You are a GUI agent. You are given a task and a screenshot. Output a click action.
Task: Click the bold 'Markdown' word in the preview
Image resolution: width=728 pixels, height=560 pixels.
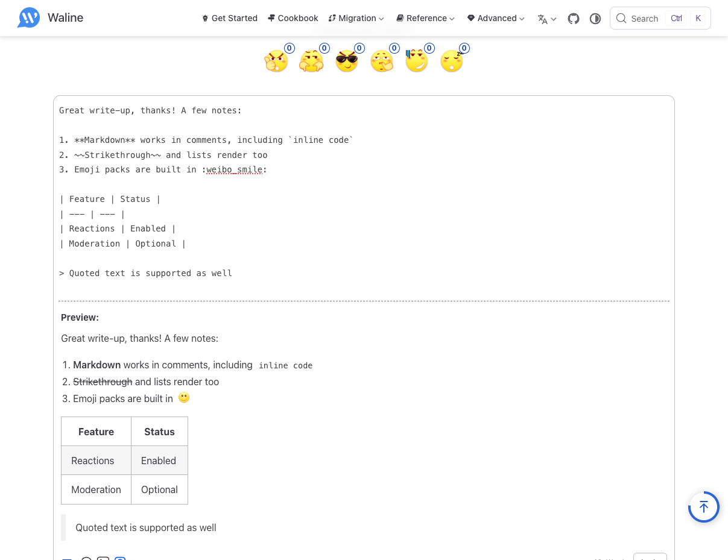coord(97,365)
